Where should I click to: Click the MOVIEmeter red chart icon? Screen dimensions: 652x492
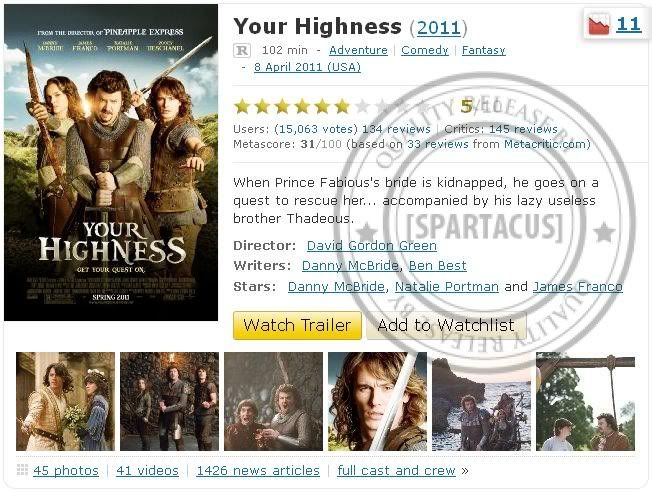(599, 25)
